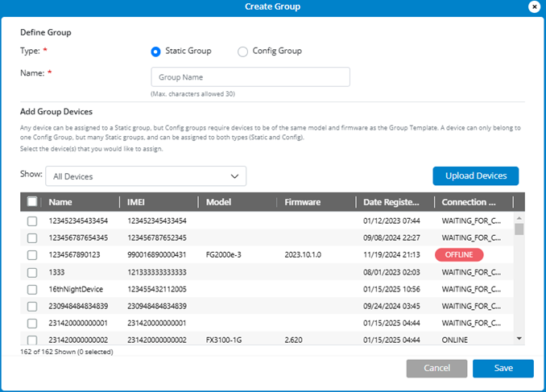546x392 pixels.
Task: Check the box for device 1234567890123
Action: (x=32, y=254)
